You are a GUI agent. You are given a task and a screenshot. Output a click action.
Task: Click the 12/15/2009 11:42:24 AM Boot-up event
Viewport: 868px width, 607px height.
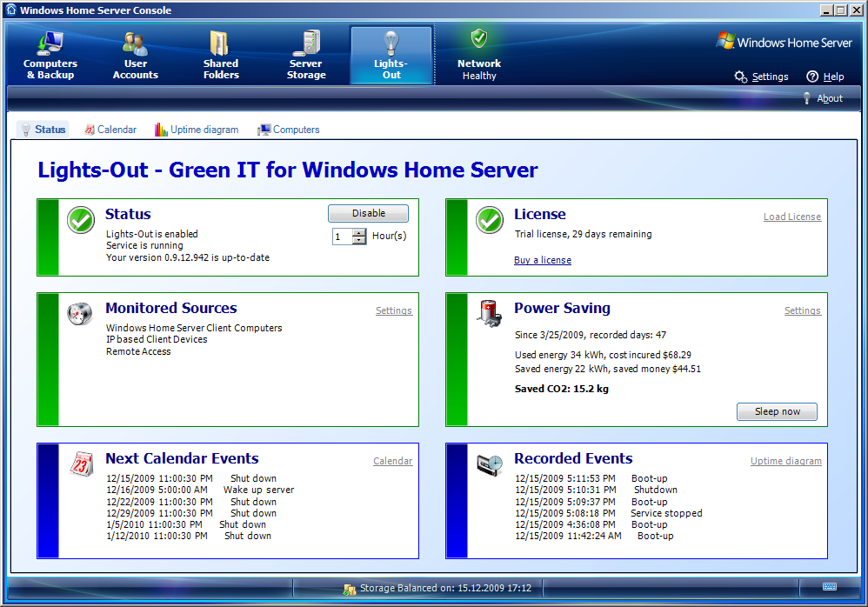594,536
